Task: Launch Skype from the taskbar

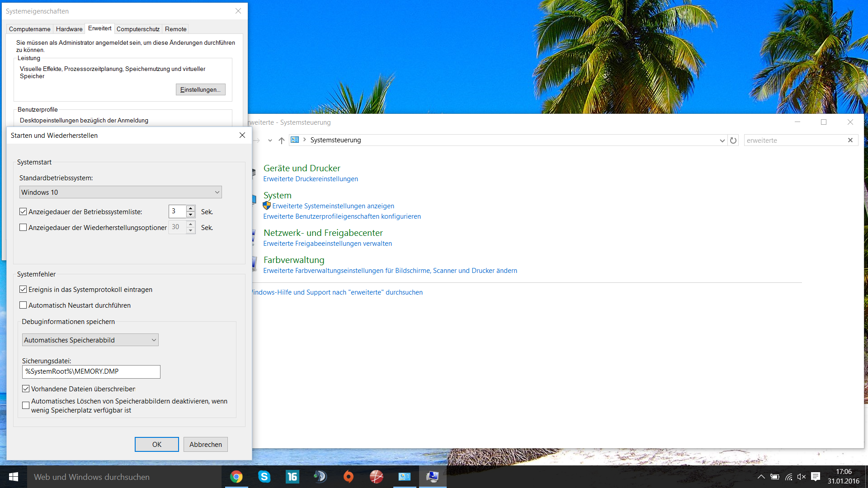Action: point(264,477)
